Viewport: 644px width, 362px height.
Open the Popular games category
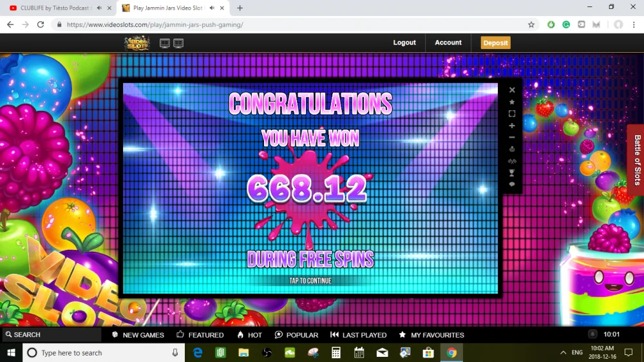tap(296, 335)
